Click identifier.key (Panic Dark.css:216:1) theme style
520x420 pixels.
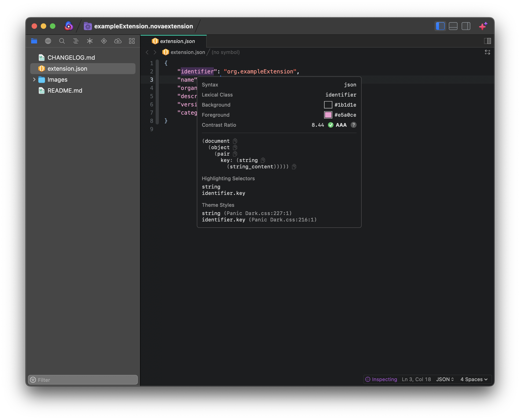click(259, 220)
